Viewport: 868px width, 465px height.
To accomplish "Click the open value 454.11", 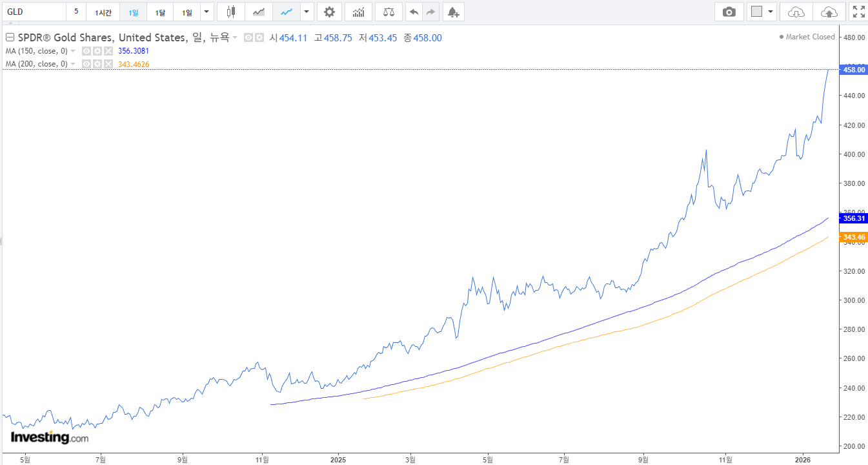I will point(293,38).
